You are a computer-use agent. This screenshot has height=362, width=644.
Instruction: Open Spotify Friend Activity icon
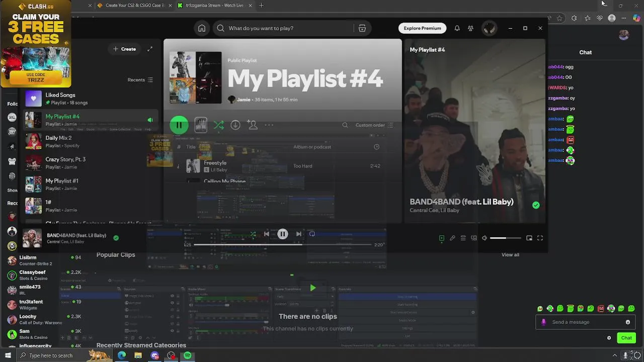coord(470,28)
